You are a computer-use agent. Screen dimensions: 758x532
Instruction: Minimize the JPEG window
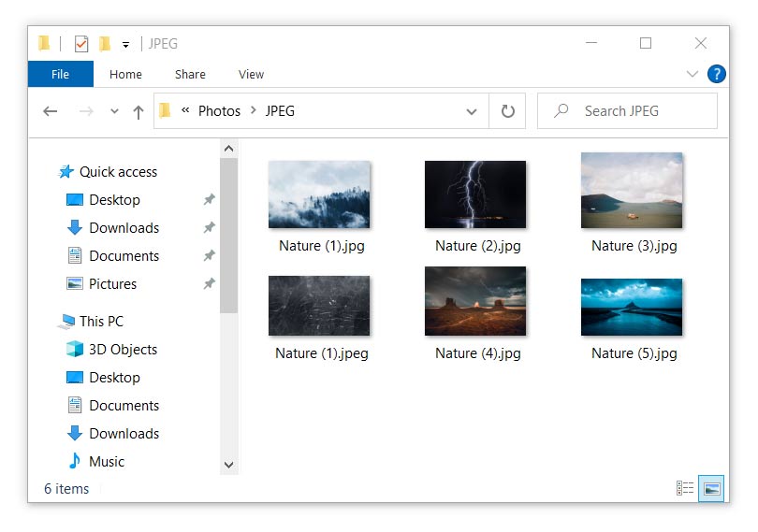coord(591,44)
